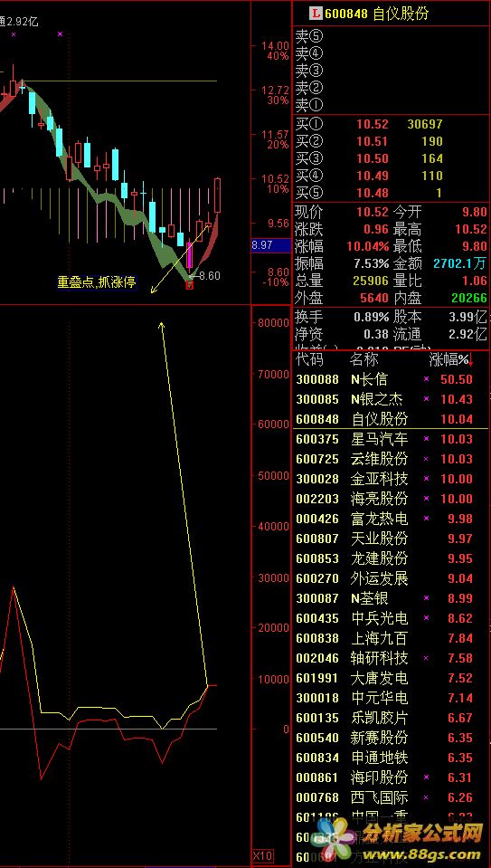Click the red sort arrow on 涨幅% header

pos(472,360)
